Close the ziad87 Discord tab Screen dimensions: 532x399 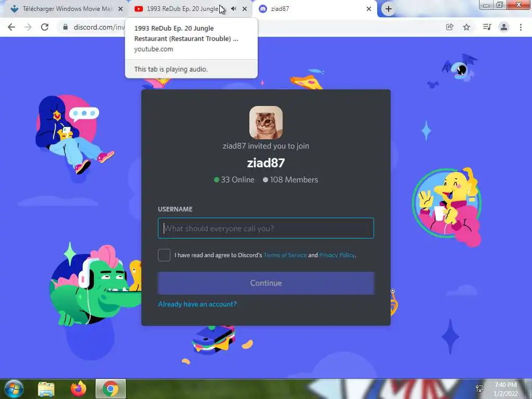click(369, 9)
